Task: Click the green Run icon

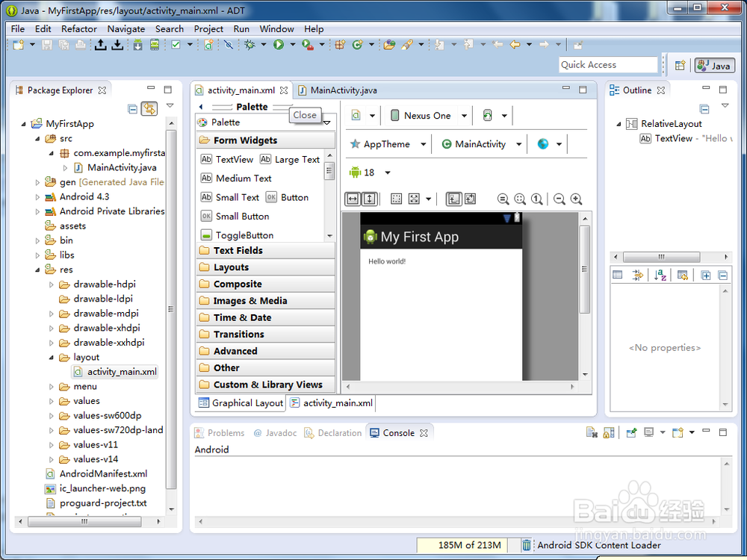Action: tap(279, 45)
